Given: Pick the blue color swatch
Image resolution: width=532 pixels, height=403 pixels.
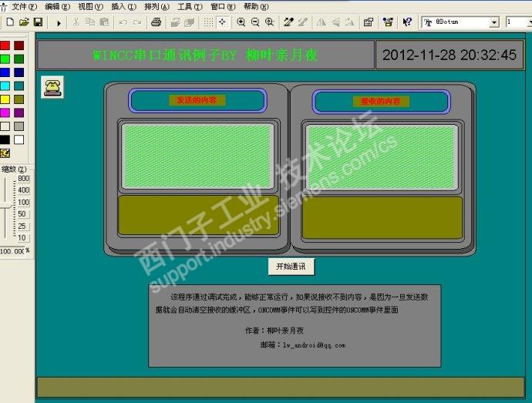Looking at the screenshot, I should (x=5, y=72).
